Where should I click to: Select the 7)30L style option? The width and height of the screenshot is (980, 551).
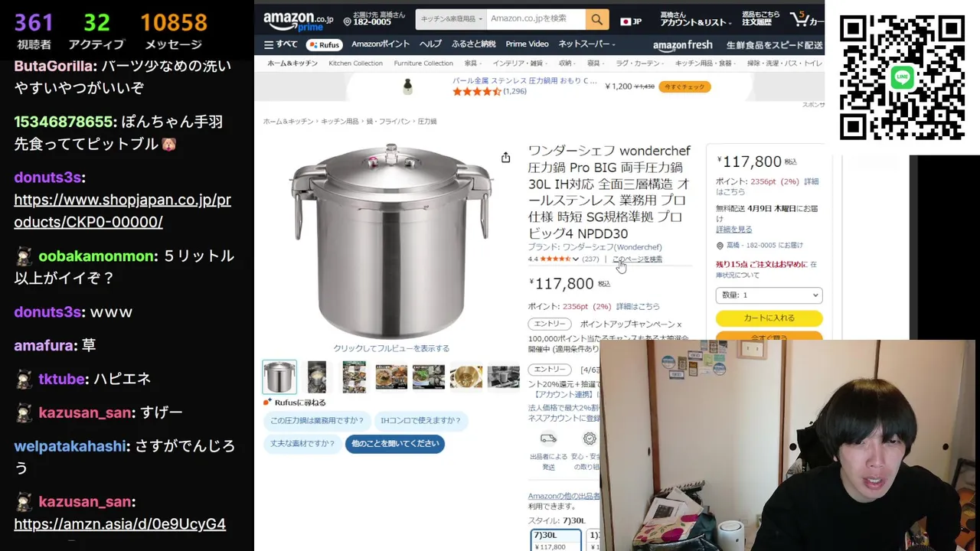(x=557, y=540)
